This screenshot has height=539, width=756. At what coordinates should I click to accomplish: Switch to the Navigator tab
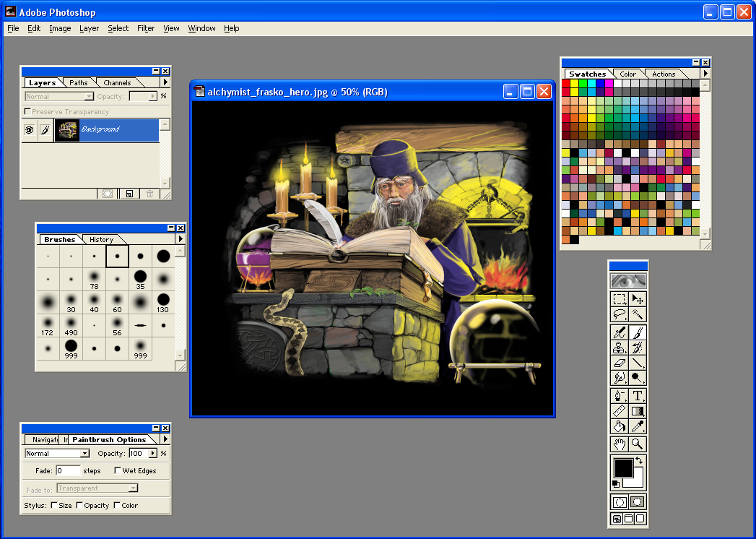(45, 439)
